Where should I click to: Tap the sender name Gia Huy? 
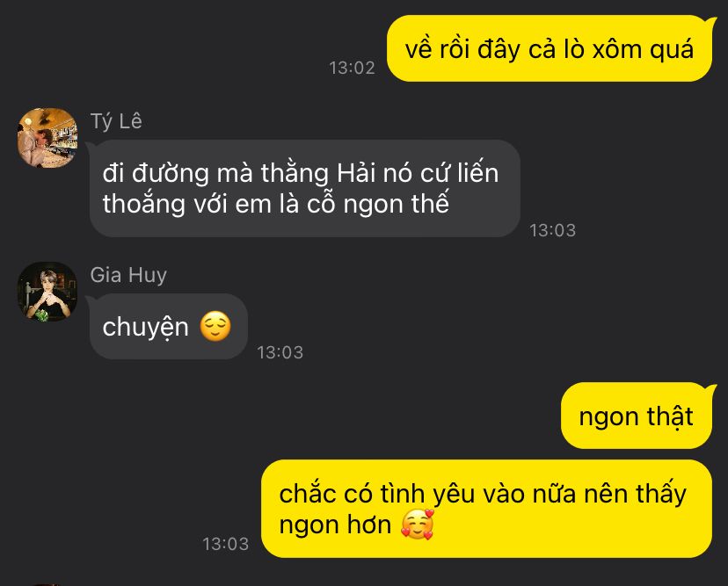pos(128,275)
